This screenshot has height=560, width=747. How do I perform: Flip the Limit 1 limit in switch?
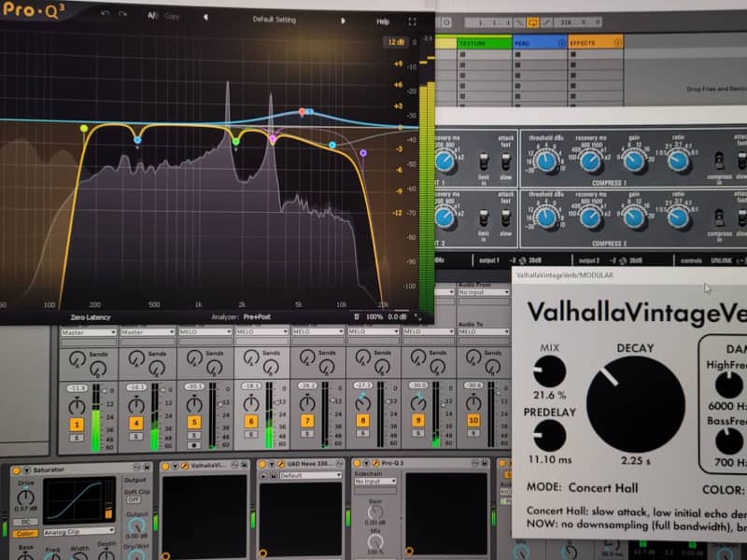pyautogui.click(x=484, y=161)
